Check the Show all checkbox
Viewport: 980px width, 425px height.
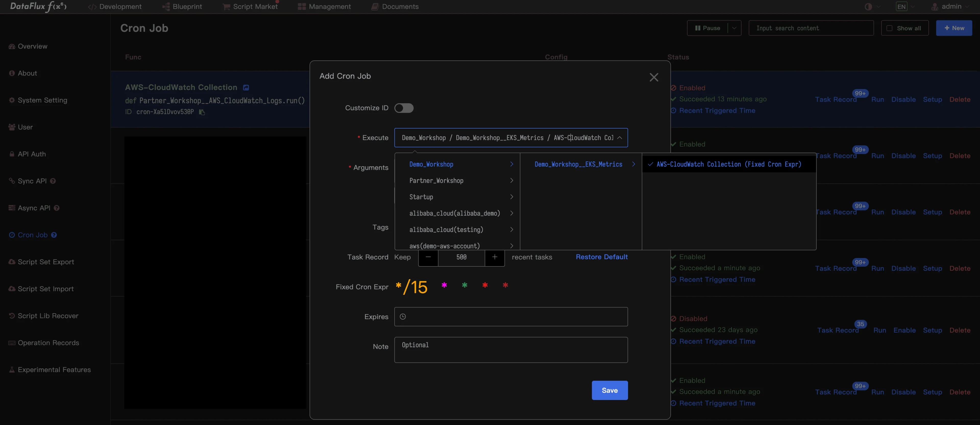(889, 28)
